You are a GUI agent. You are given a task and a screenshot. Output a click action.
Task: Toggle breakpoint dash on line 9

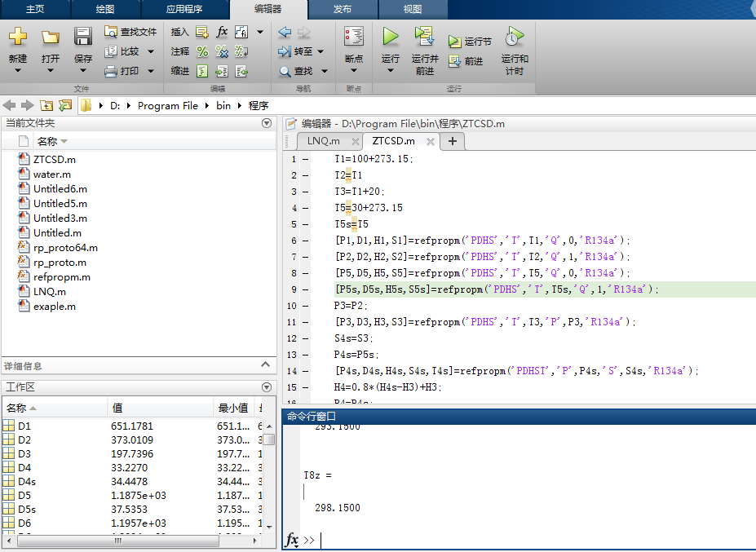[x=305, y=289]
